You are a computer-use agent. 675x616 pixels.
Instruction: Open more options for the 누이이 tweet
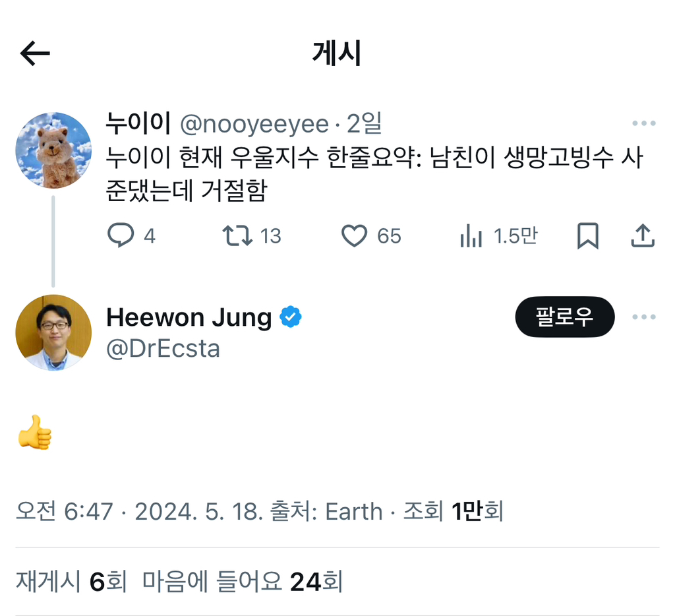[x=644, y=122]
